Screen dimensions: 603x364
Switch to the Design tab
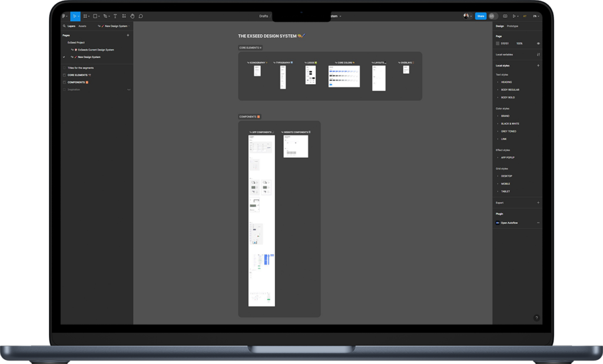[499, 26]
